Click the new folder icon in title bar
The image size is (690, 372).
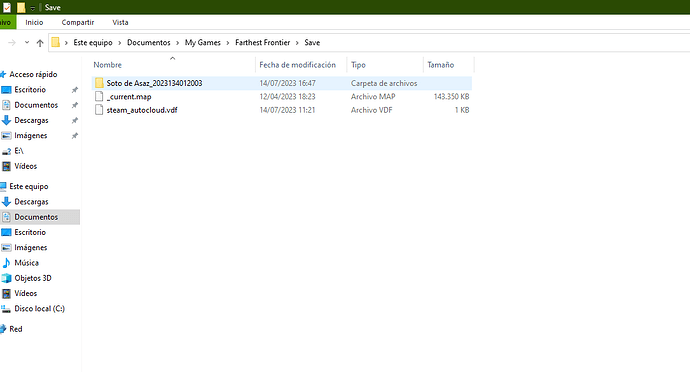(21, 7)
